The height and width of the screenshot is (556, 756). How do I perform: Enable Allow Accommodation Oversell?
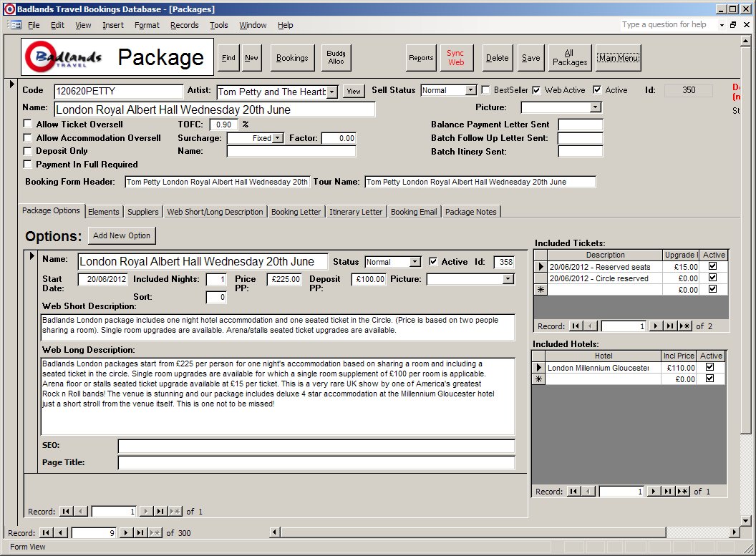pyautogui.click(x=27, y=137)
